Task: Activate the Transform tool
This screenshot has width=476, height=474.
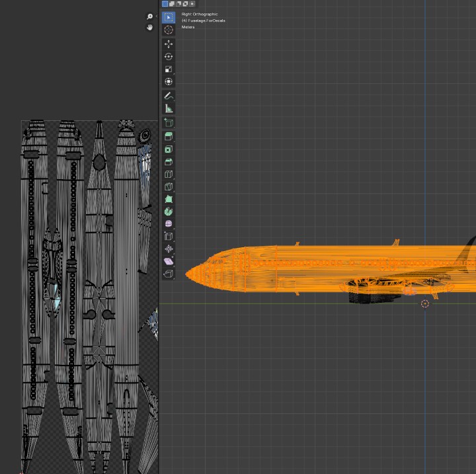Action: coord(169,82)
